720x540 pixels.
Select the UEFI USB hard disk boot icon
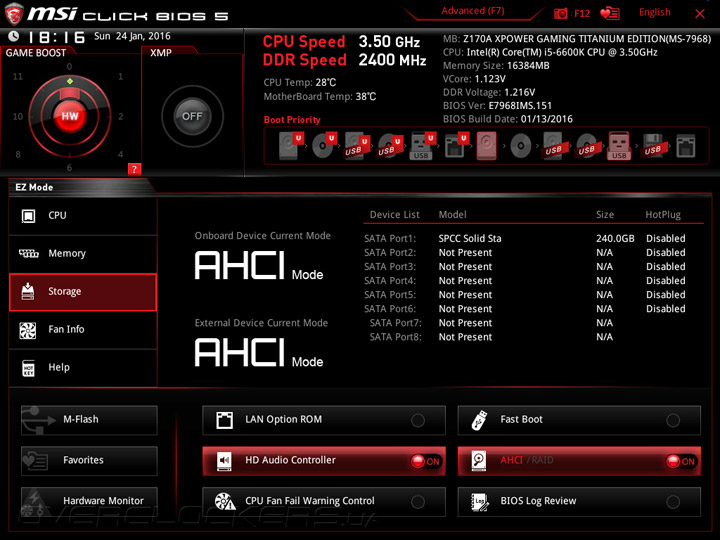[x=356, y=146]
